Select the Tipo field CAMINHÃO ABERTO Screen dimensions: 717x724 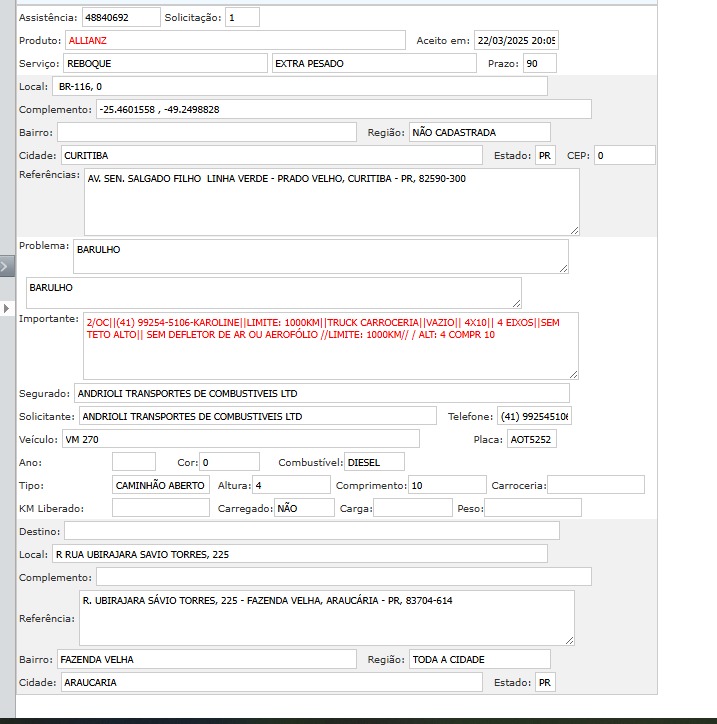tap(161, 485)
